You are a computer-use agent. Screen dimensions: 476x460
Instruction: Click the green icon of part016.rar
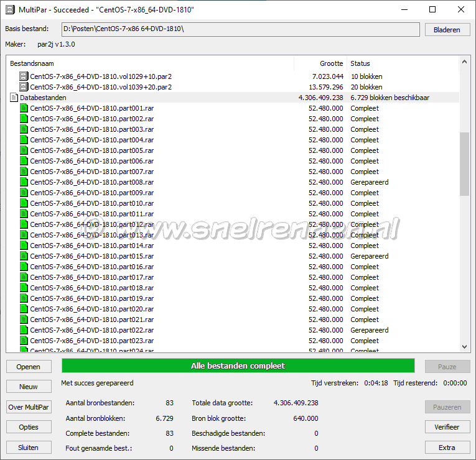(24, 267)
